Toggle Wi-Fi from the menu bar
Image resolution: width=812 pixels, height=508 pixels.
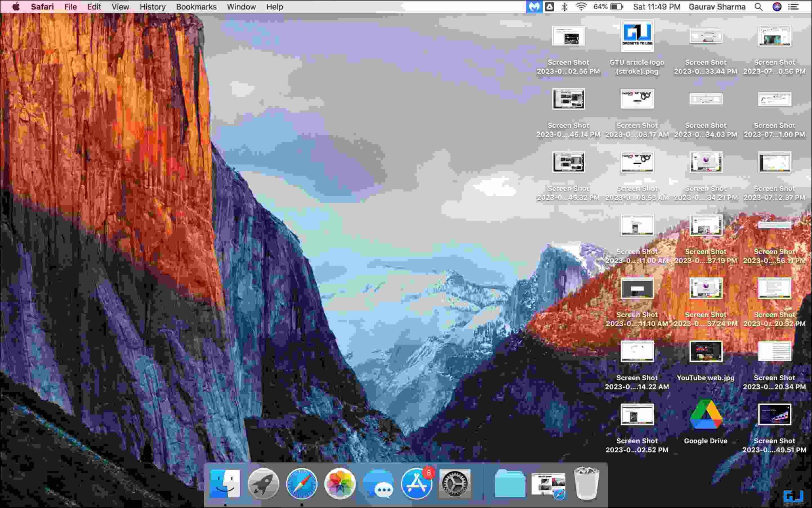tap(581, 7)
